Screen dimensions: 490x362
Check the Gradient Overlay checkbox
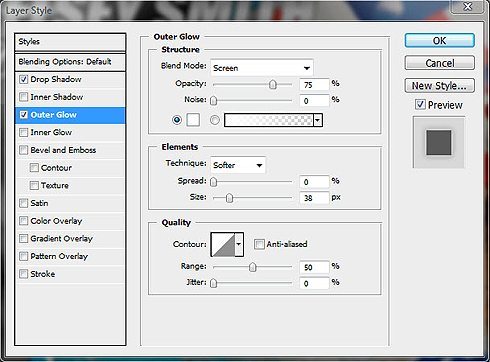pos(23,239)
